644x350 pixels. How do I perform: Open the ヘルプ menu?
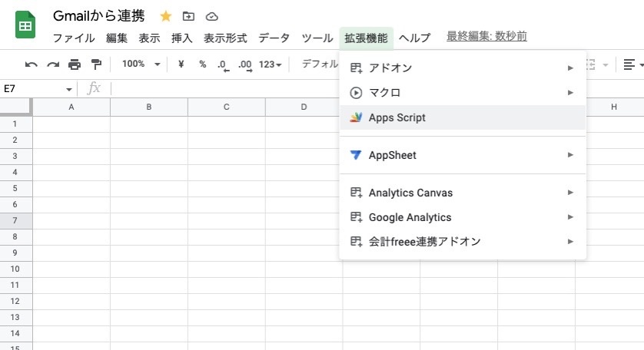coord(415,38)
